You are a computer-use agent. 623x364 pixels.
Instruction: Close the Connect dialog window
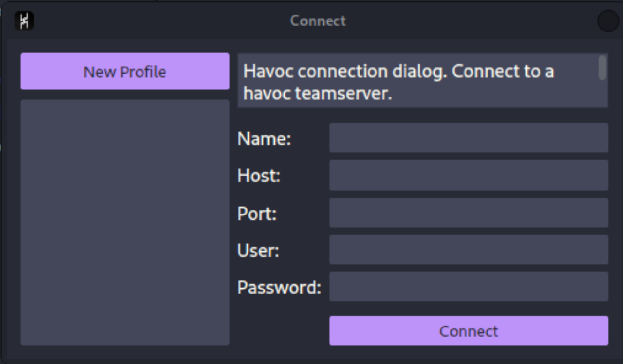[x=608, y=21]
